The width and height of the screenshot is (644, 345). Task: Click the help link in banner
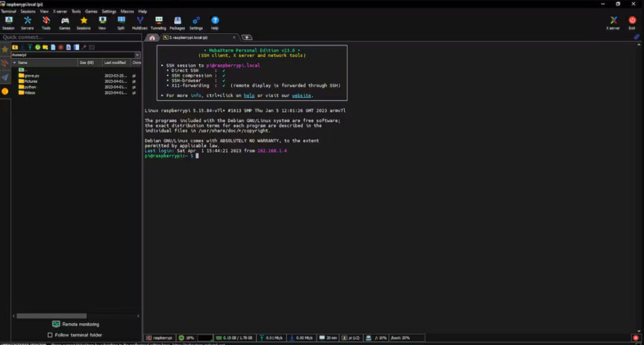(x=249, y=96)
